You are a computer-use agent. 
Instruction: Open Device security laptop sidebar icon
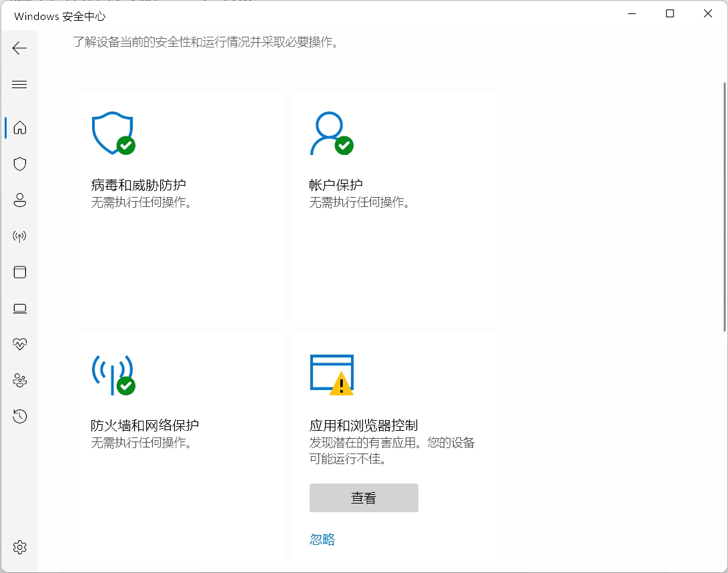19,308
